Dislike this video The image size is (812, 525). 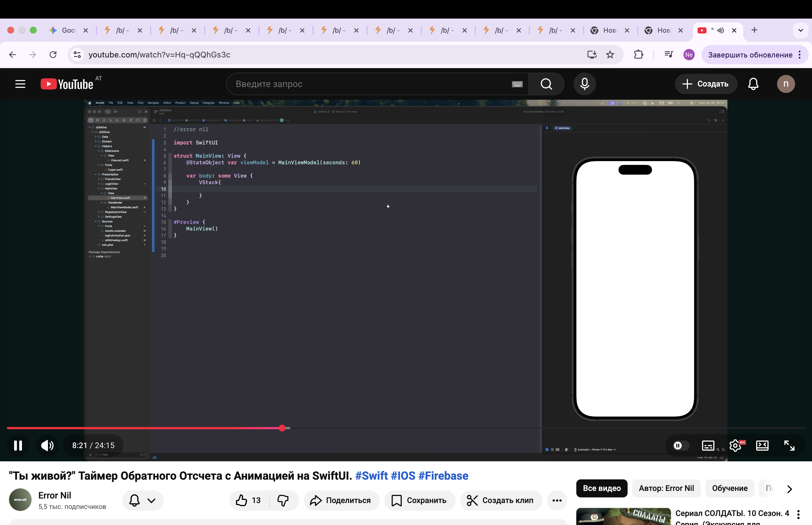click(283, 500)
